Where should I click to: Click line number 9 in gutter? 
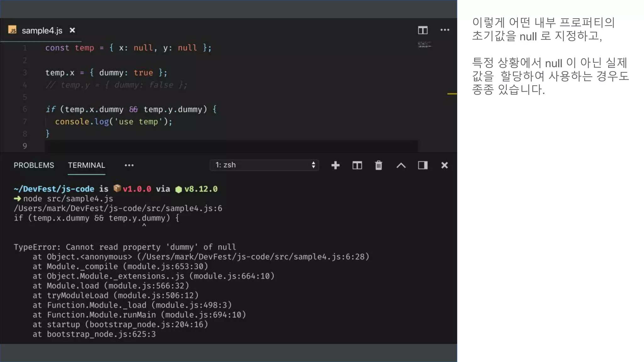(x=25, y=146)
